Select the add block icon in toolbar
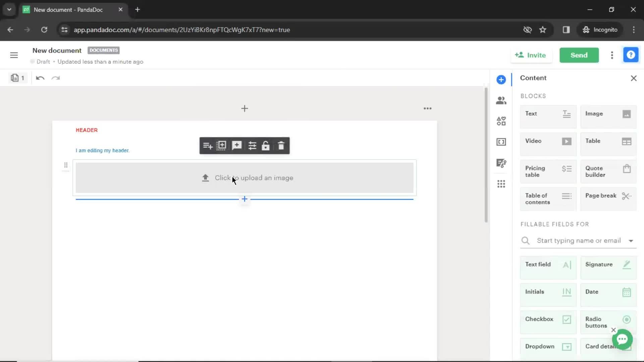The image size is (644, 362). tap(221, 145)
